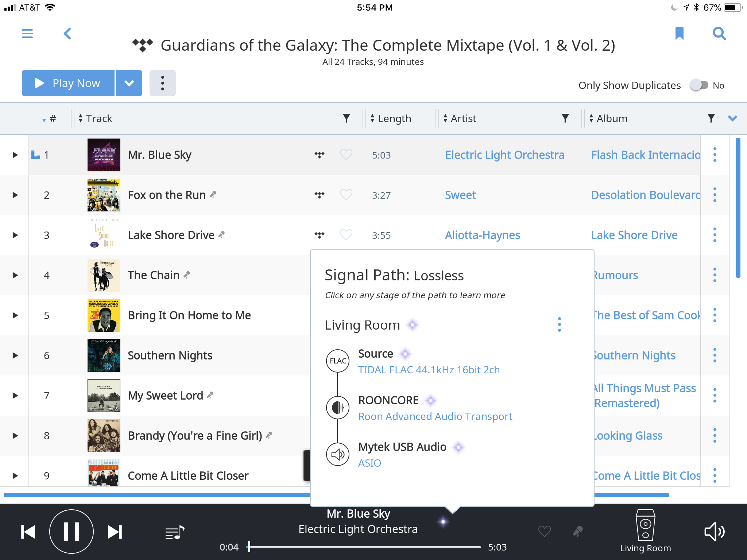Favorite Mr. Blue Sky with the heart
747x560 pixels.
pos(346,155)
